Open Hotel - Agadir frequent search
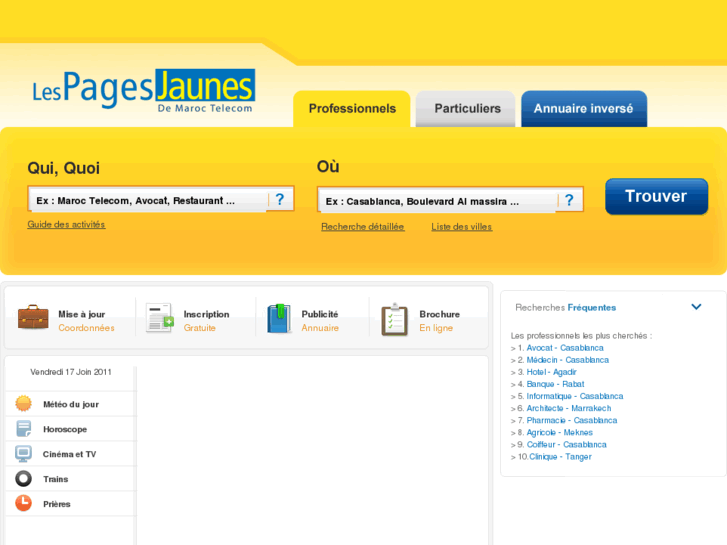 tap(551, 372)
